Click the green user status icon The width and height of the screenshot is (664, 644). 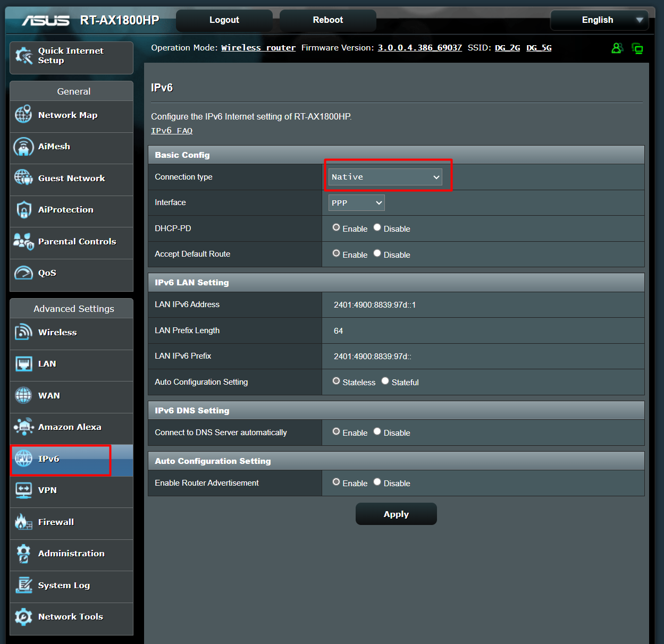(x=617, y=48)
